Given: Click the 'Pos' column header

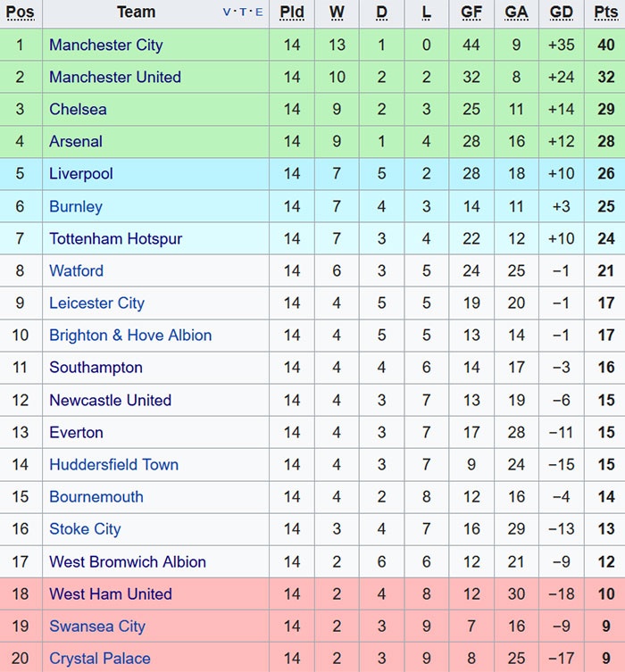Looking at the screenshot, I should (20, 12).
